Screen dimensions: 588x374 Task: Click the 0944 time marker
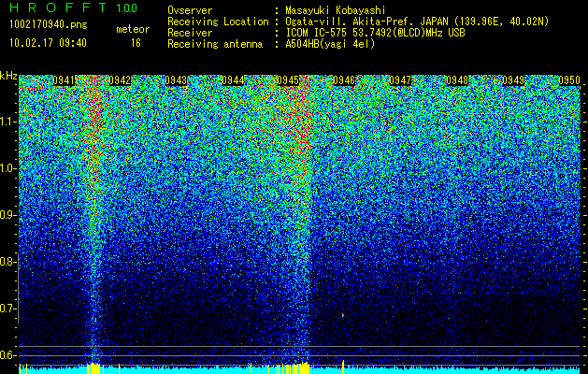(233, 80)
